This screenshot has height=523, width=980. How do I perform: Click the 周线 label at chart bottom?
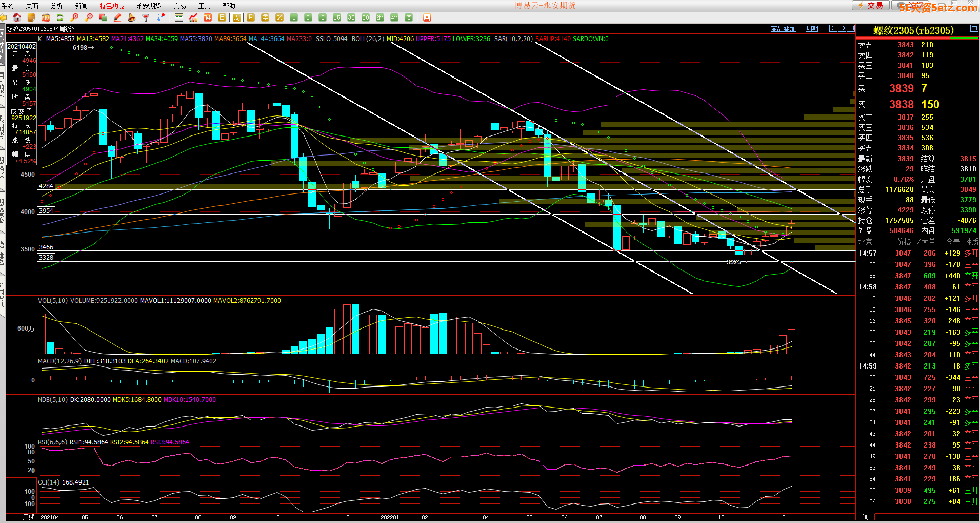coord(29,517)
